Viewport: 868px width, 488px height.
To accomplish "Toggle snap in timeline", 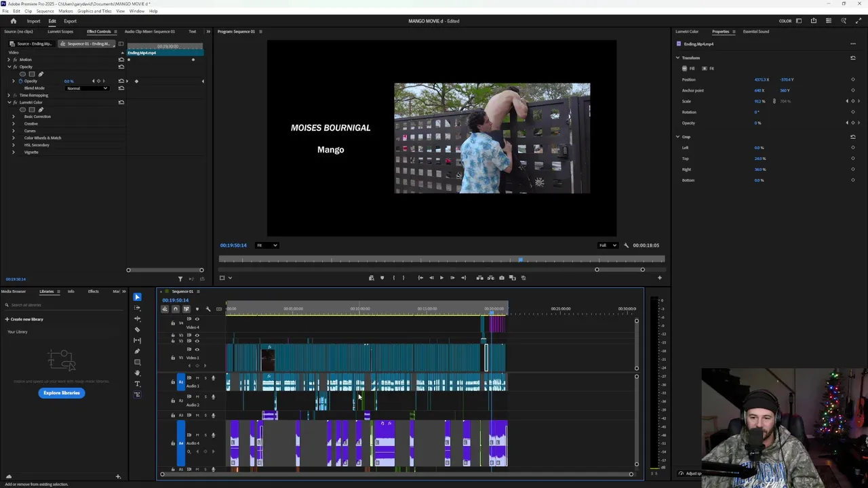I will pyautogui.click(x=176, y=309).
